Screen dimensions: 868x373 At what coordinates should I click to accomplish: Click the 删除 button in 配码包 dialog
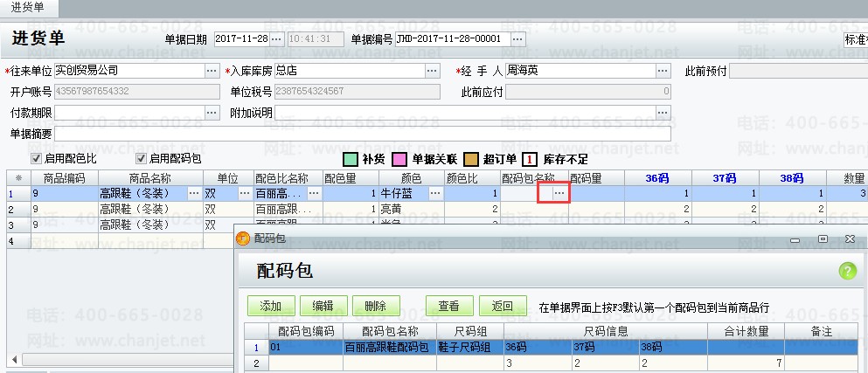(375, 307)
